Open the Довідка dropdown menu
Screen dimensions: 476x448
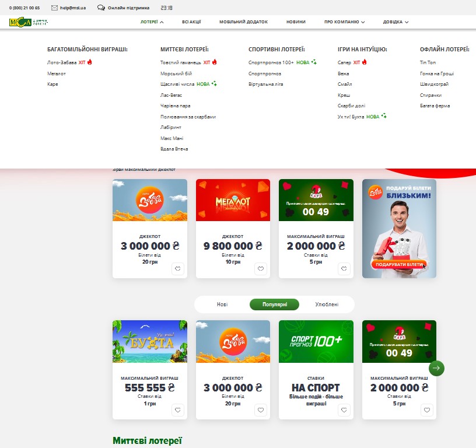coord(395,22)
